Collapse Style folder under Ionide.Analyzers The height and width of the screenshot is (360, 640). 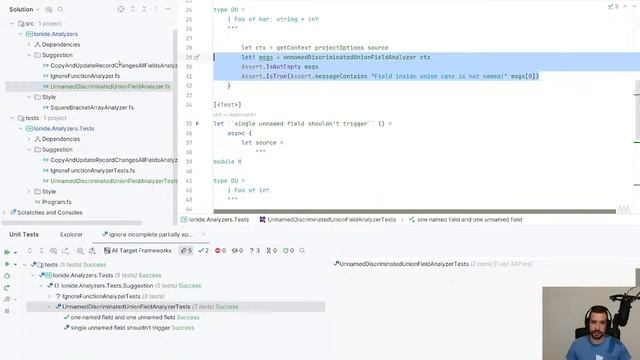click(x=29, y=97)
